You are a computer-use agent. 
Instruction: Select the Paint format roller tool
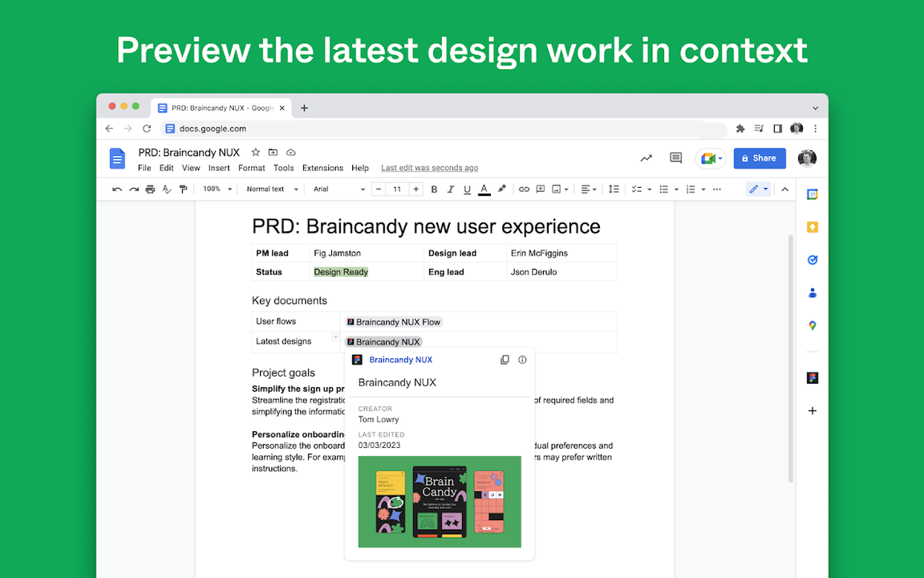point(183,189)
